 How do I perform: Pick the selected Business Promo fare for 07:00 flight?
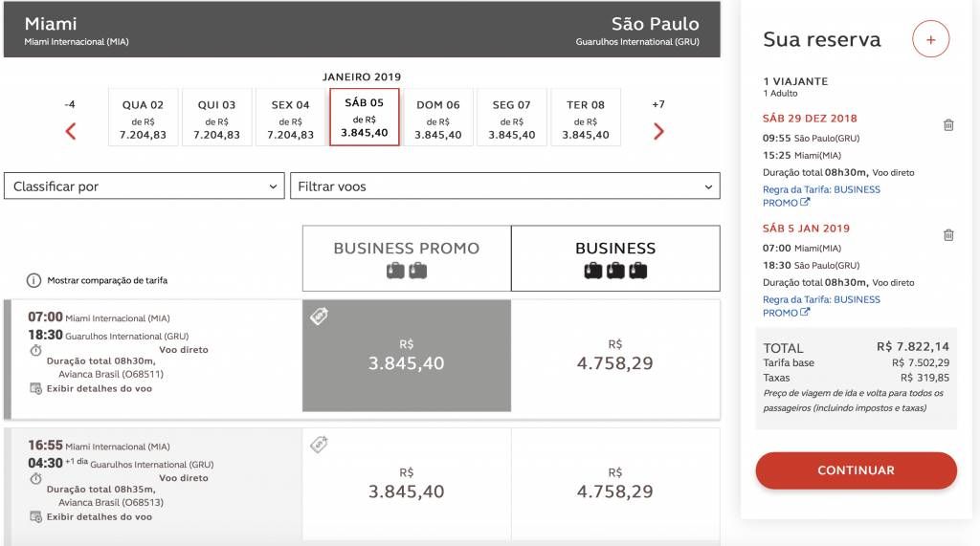[406, 356]
